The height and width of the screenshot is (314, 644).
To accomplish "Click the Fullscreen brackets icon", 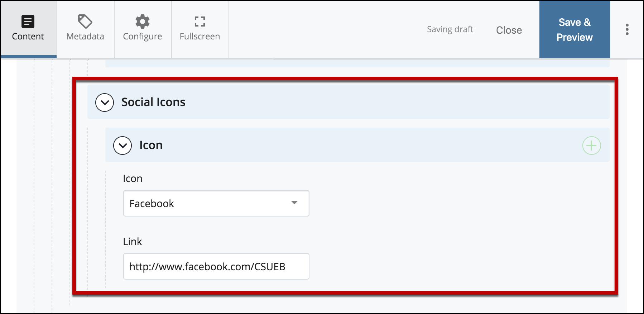I will coord(200,22).
